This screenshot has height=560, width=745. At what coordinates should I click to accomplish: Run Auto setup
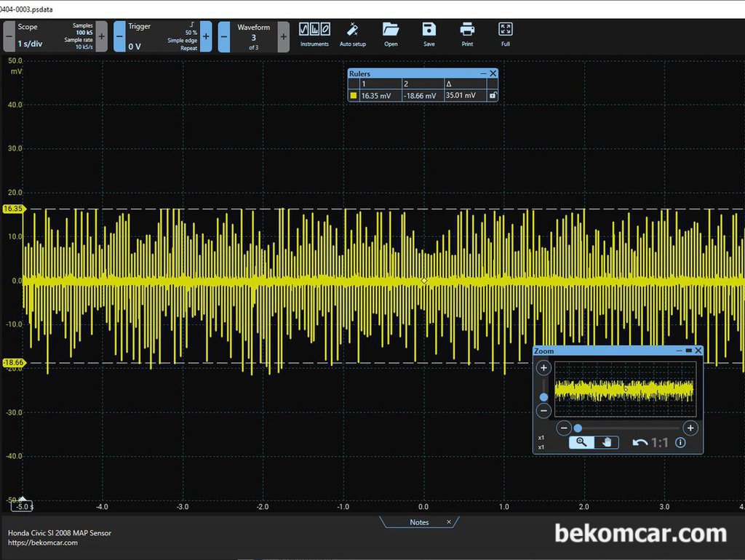[x=353, y=34]
